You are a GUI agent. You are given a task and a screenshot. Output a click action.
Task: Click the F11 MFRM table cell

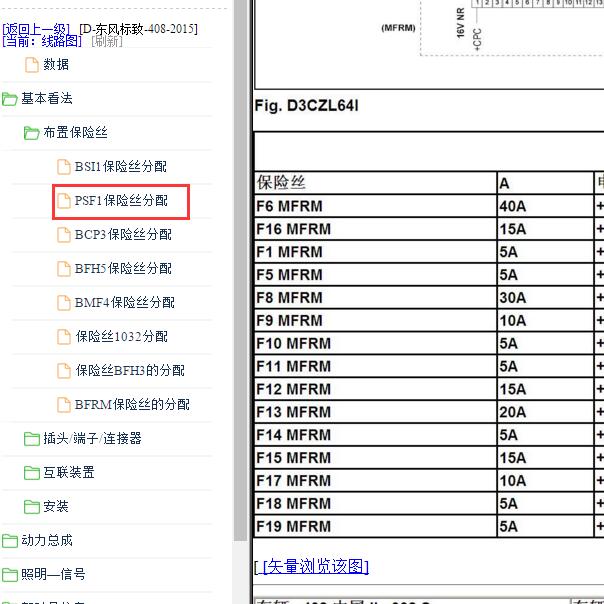376,366
